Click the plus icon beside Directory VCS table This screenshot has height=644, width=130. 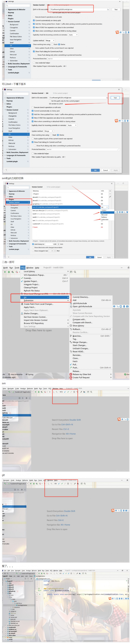click(110, 191)
